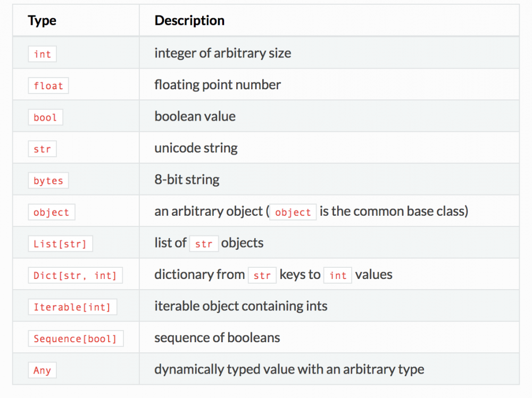Image resolution: width=532 pixels, height=398 pixels.
Task: Click the Description column header
Action: click(189, 21)
